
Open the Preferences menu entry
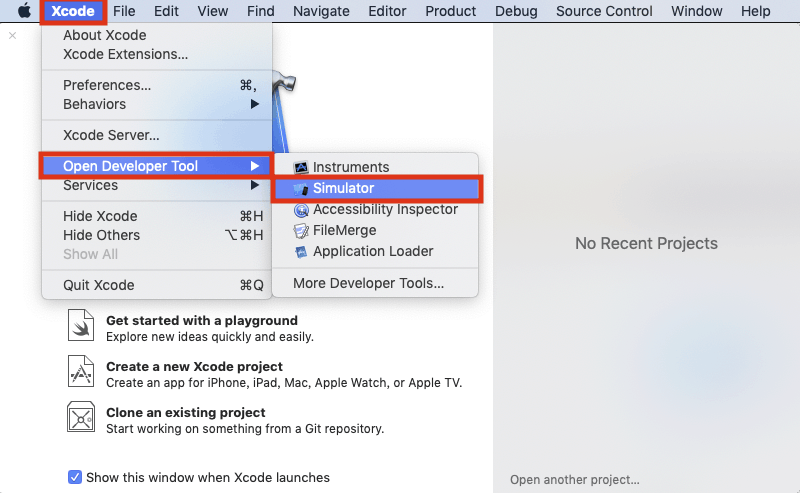(x=107, y=85)
